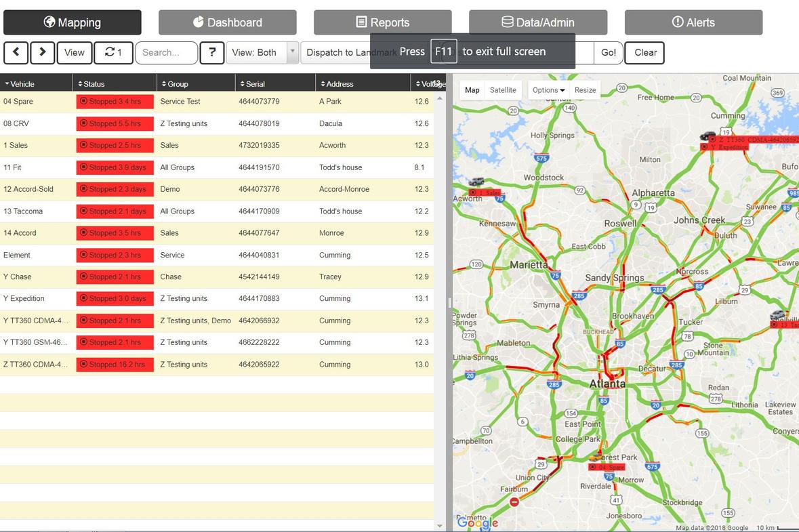
Task: Click the Stopped 3.5 hrs status badge
Action: [x=115, y=233]
